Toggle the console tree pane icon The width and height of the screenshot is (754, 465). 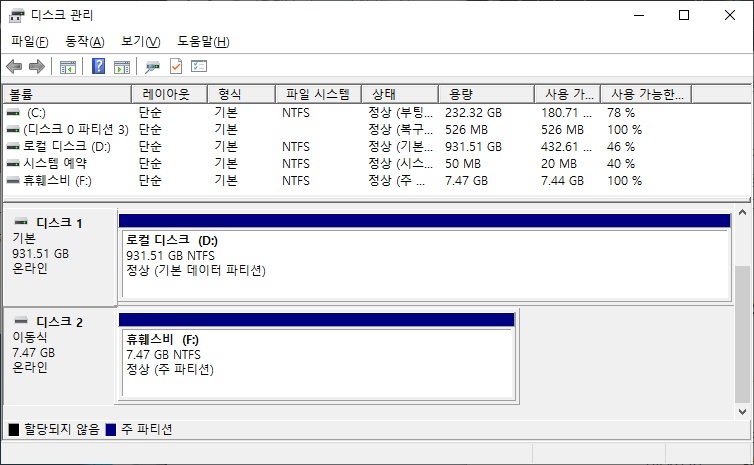tap(68, 66)
